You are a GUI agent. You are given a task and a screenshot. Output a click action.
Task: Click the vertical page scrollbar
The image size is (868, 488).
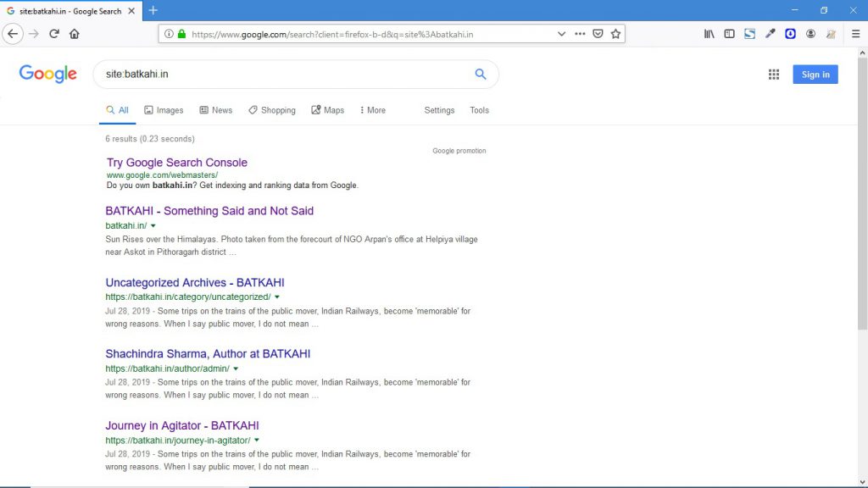click(x=862, y=194)
